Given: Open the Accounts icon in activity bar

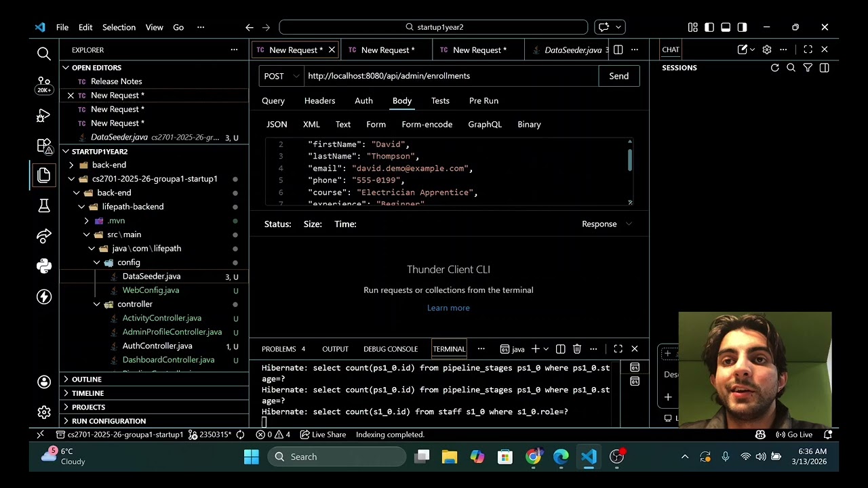Looking at the screenshot, I should (x=44, y=382).
